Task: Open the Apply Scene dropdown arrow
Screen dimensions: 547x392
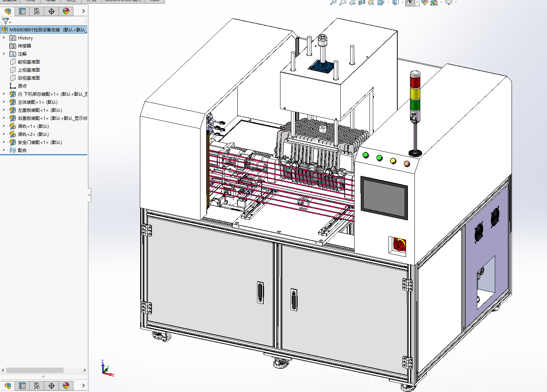Action: point(441,2)
